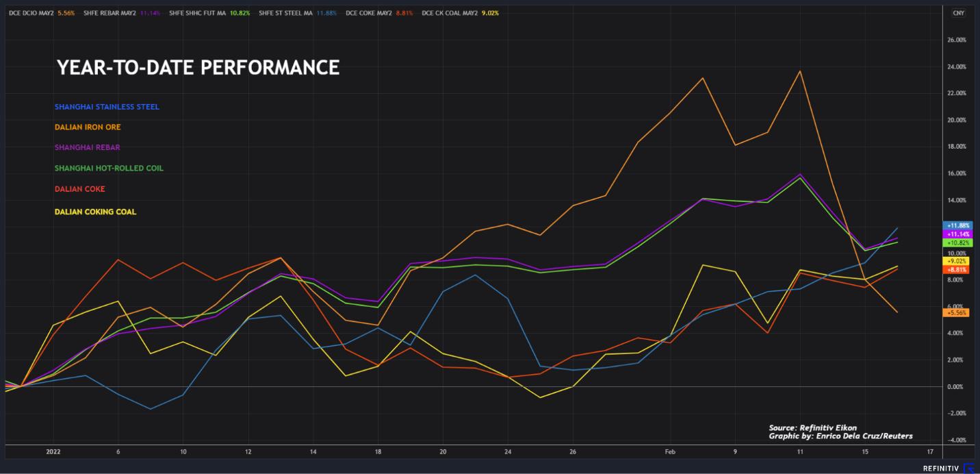This screenshot has height=474, width=980.
Task: Select the Shanghai Hot-Rolled Coil legend text
Action: (109, 168)
